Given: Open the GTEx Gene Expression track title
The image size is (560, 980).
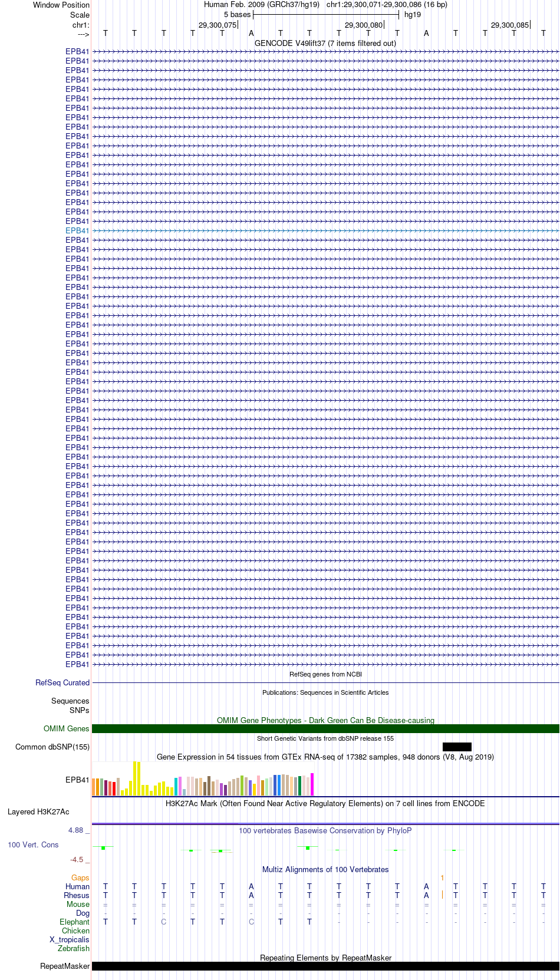Looking at the screenshot, I should [325, 757].
